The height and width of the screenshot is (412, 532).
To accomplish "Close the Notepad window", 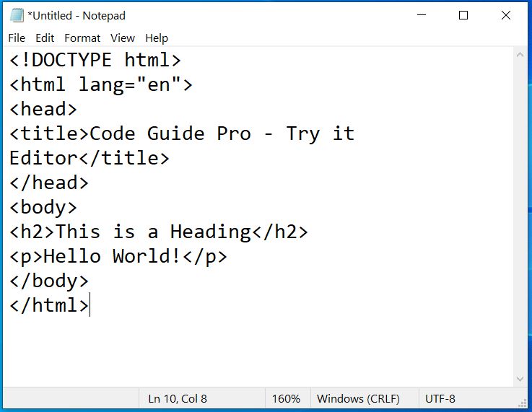I will coord(506,15).
